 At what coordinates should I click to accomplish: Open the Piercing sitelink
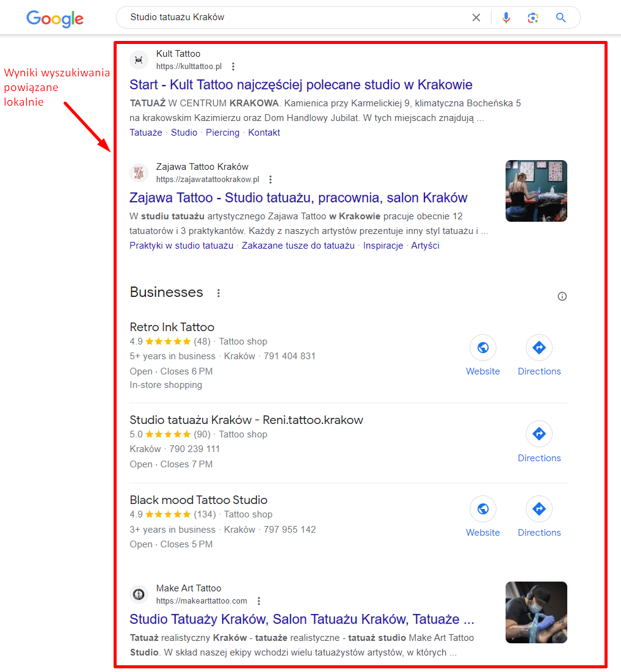(223, 133)
